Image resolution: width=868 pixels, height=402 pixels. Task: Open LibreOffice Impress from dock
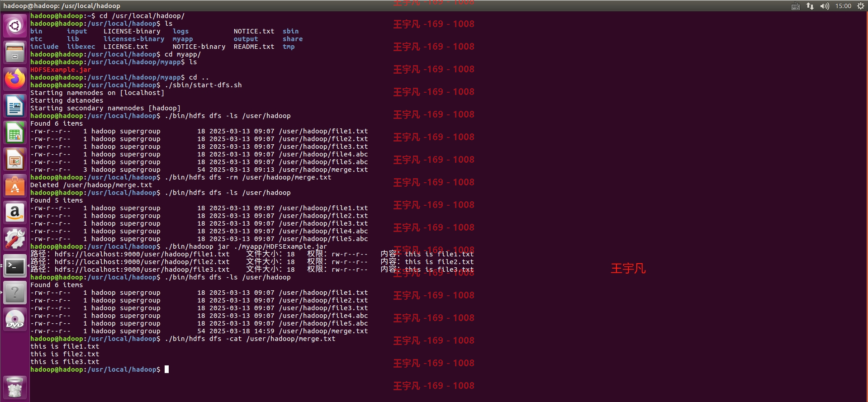tap(15, 159)
